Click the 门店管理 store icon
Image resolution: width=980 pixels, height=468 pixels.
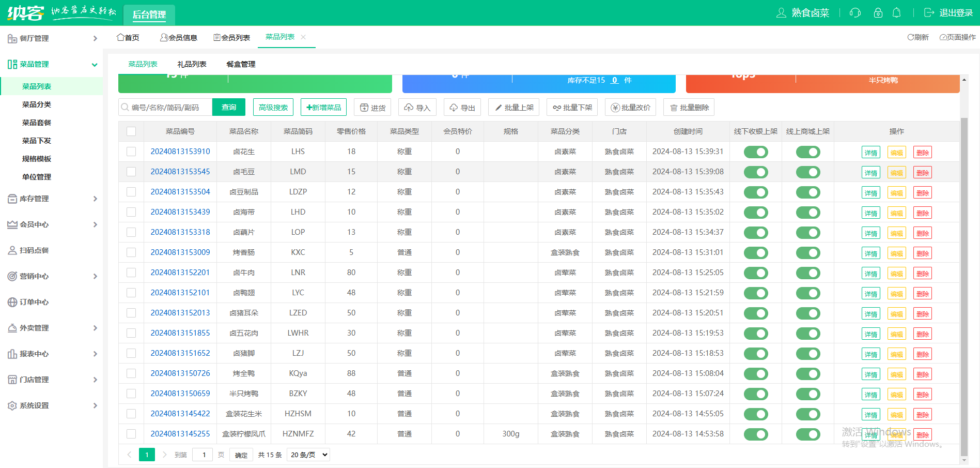(12, 380)
